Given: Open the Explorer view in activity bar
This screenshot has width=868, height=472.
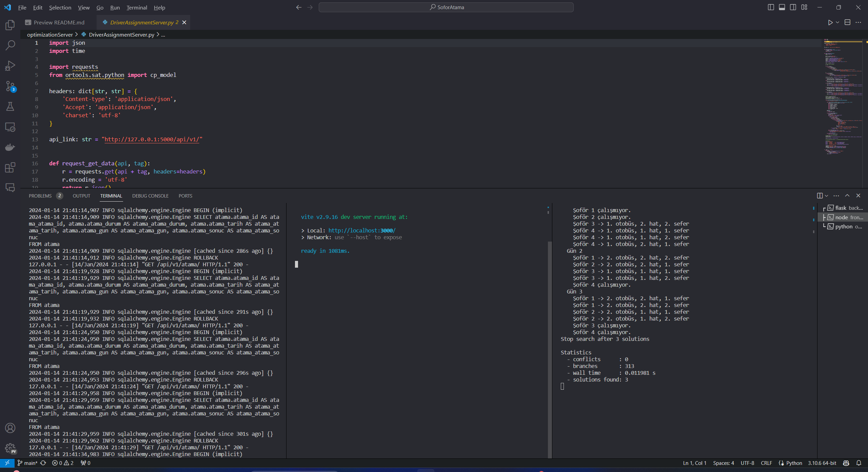Looking at the screenshot, I should [x=10, y=25].
